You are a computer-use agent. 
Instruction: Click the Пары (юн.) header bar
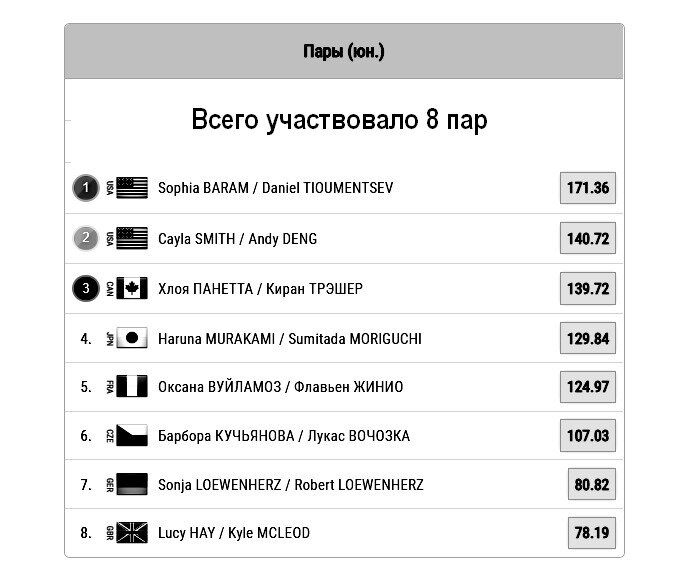click(344, 51)
